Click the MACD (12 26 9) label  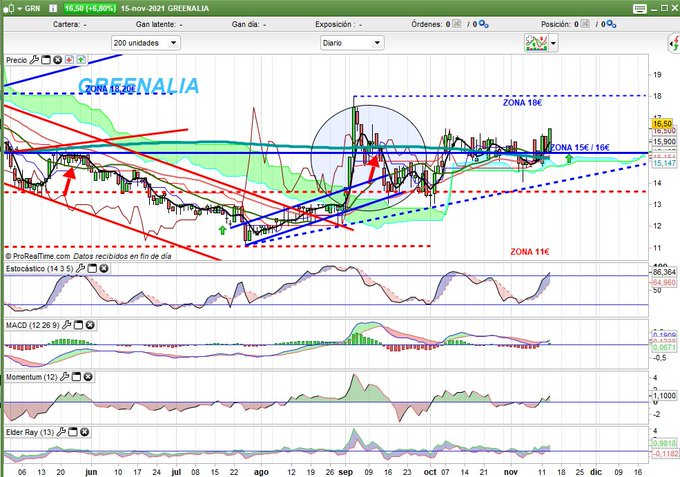click(x=33, y=325)
